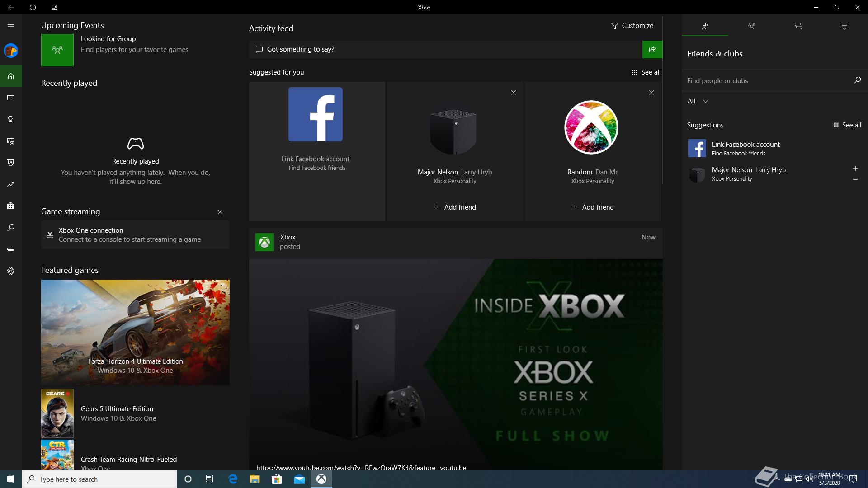The width and height of the screenshot is (868, 488).
Task: Click the activity feed scrollbar
Action: click(662, 100)
